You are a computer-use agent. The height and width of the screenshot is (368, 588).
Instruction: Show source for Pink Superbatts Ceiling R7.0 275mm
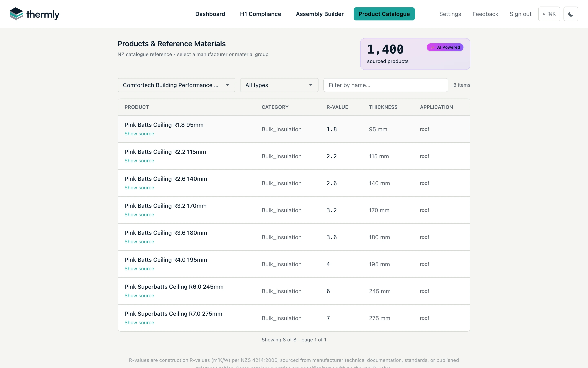point(139,323)
